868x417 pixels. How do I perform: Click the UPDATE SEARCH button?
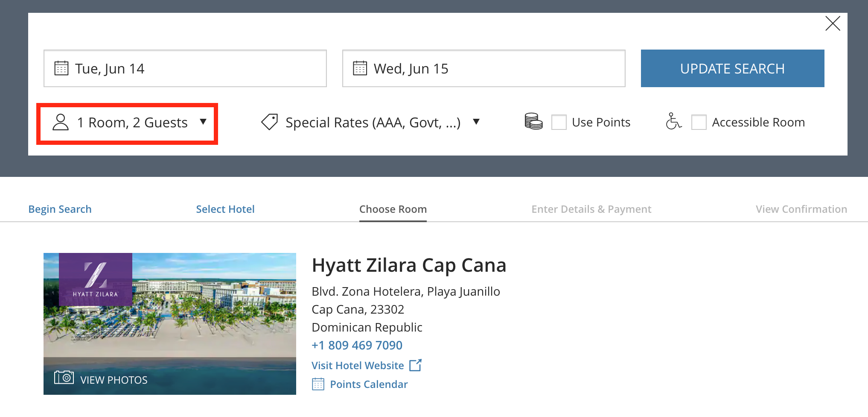pos(732,68)
